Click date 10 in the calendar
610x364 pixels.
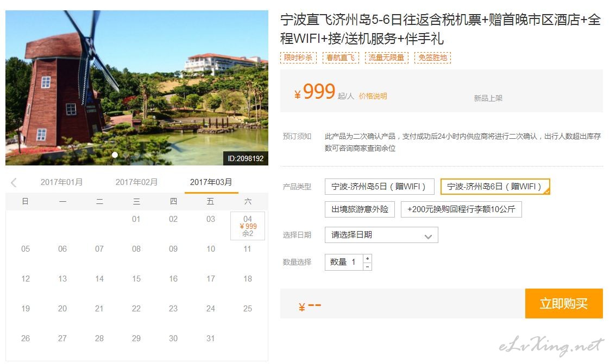coord(210,249)
